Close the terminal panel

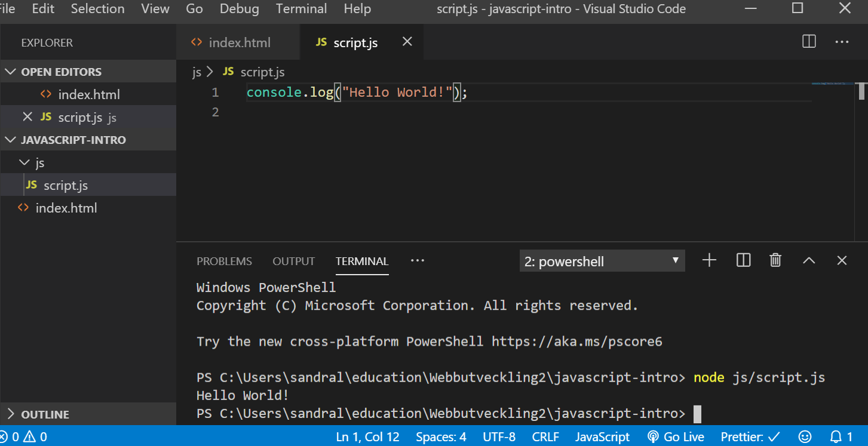point(842,260)
